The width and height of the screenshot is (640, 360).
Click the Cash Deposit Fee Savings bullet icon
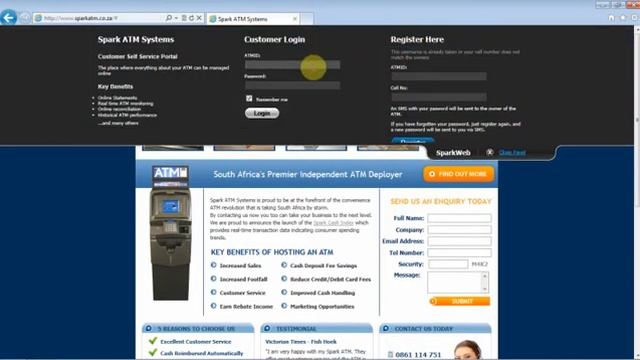pos(284,265)
